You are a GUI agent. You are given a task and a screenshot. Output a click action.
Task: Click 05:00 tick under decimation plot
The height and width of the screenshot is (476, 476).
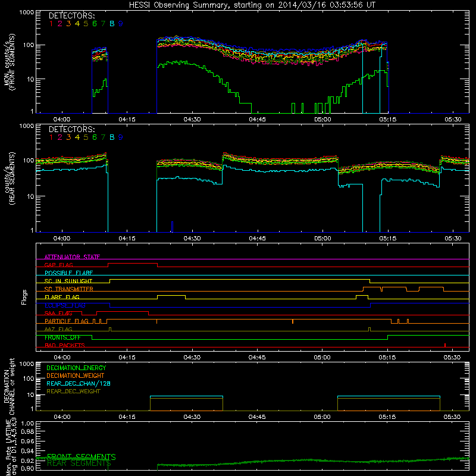(x=322, y=417)
